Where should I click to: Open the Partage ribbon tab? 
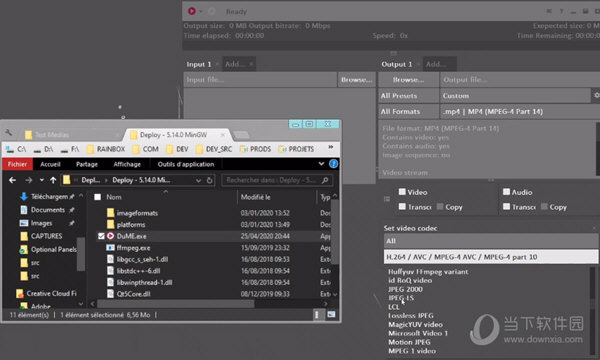pyautogui.click(x=87, y=164)
